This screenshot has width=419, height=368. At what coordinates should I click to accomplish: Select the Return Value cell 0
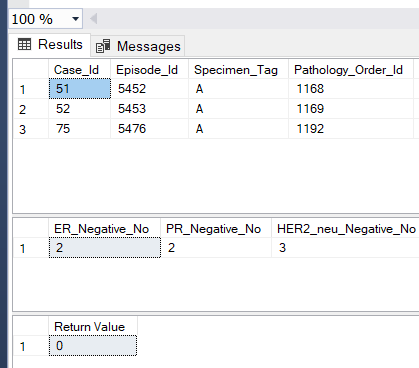click(93, 346)
